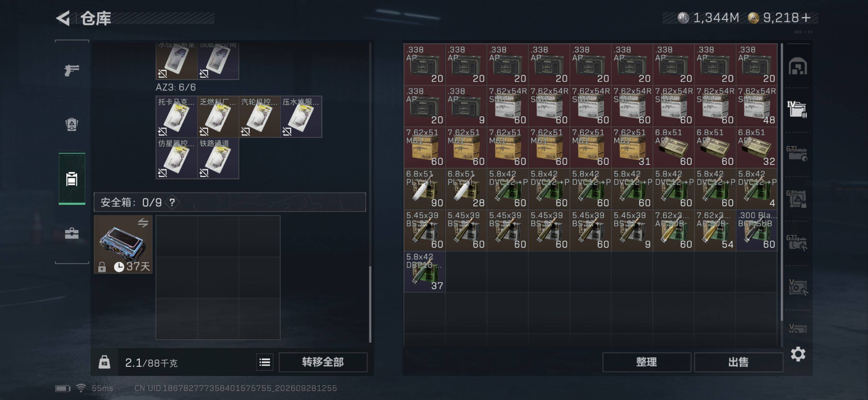Select the 6.8x51 PLY-III stack of 90
Image resolution: width=868 pixels, height=400 pixels.
[425, 189]
